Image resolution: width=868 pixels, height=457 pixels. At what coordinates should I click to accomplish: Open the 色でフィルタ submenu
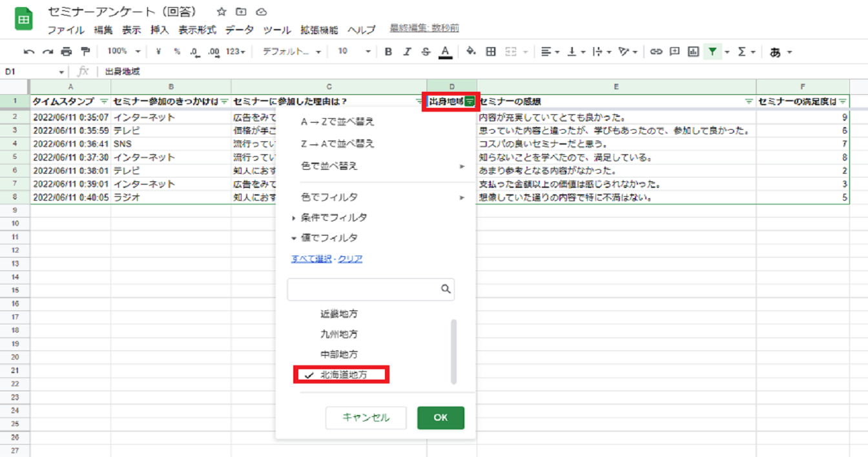coord(382,197)
